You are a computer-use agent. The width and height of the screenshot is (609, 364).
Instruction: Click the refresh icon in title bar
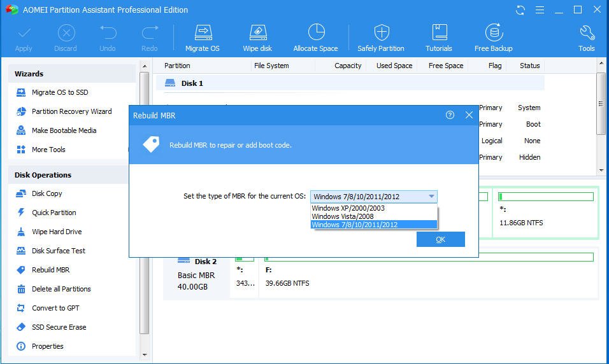pyautogui.click(x=520, y=10)
